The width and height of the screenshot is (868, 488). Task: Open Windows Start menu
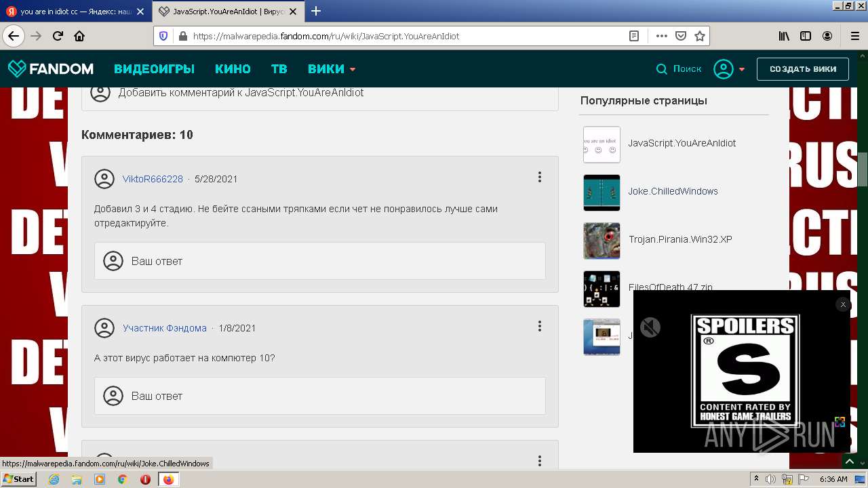point(18,479)
